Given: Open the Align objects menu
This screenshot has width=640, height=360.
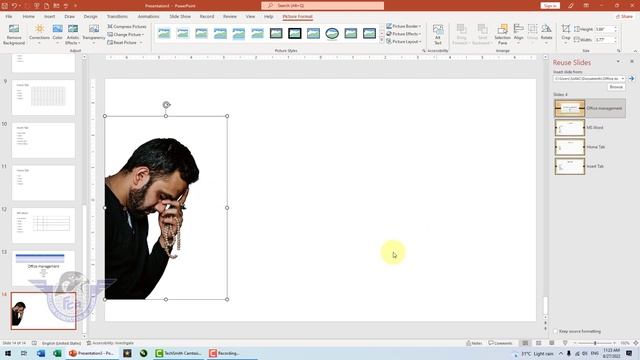Looking at the screenshot, I should [x=518, y=34].
